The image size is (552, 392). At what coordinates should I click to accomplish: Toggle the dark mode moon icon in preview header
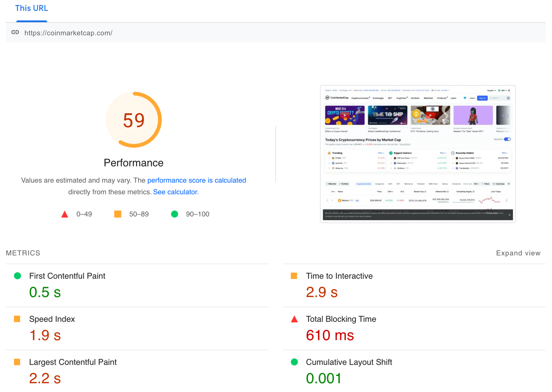[x=509, y=91]
